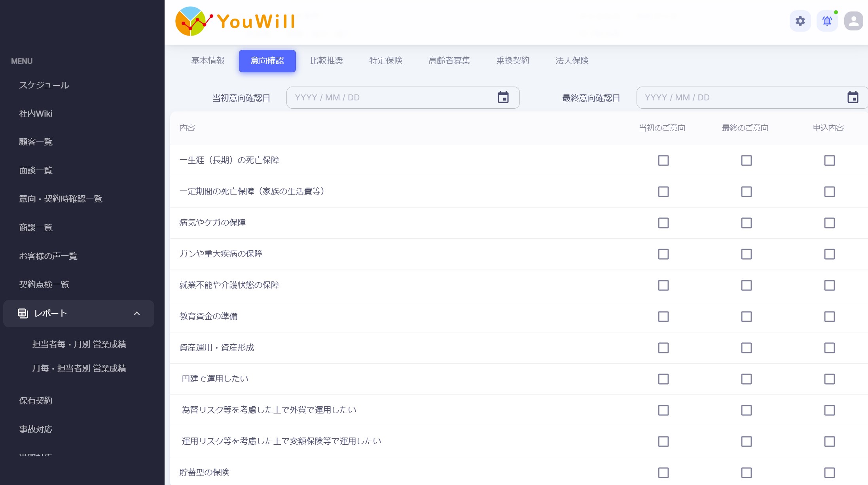Enable 病気やケガの保障 最終のご意向 checkbox
Image resolution: width=868 pixels, height=485 pixels.
tap(747, 223)
